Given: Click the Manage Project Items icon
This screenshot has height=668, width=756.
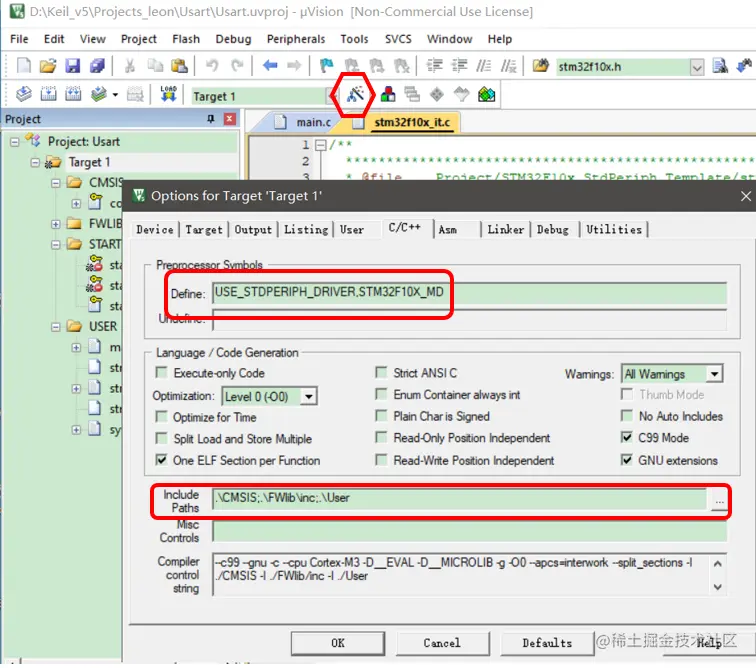Looking at the screenshot, I should [388, 94].
